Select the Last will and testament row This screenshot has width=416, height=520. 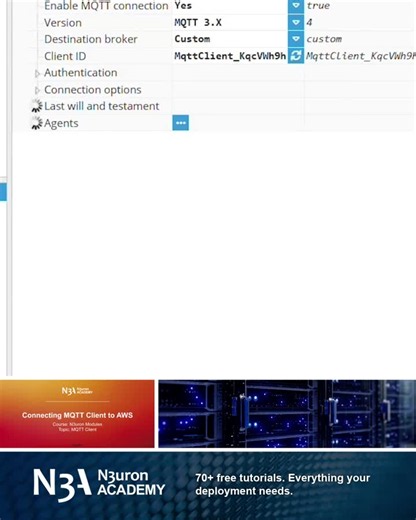click(x=101, y=106)
